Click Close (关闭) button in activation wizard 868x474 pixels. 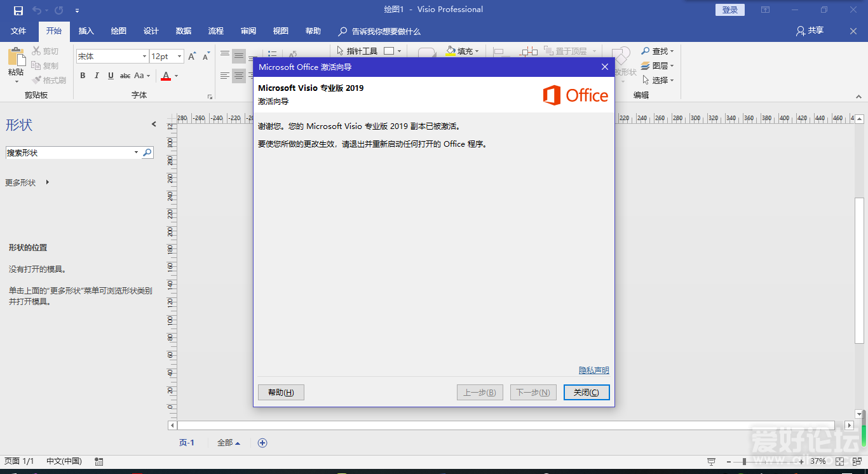point(587,393)
